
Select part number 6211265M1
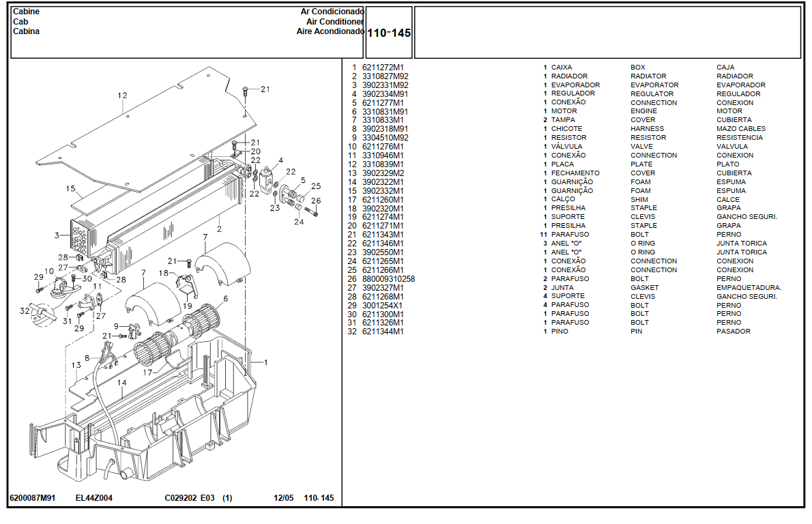pos(383,261)
